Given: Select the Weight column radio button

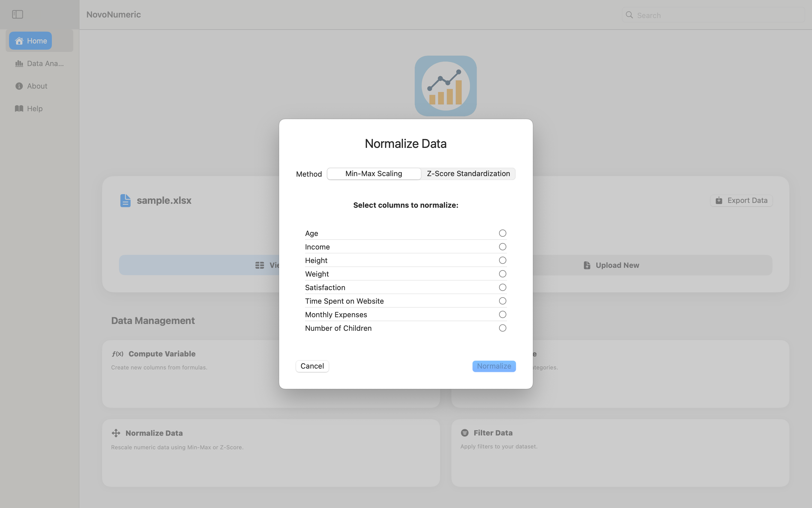Looking at the screenshot, I should point(502,274).
